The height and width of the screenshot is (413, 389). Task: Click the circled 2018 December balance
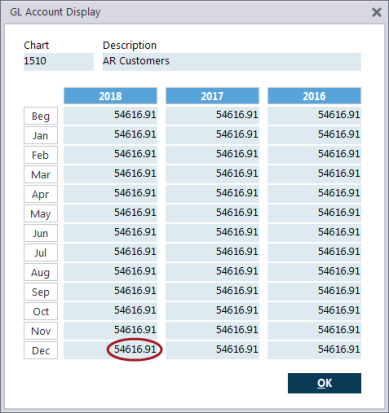(135, 350)
